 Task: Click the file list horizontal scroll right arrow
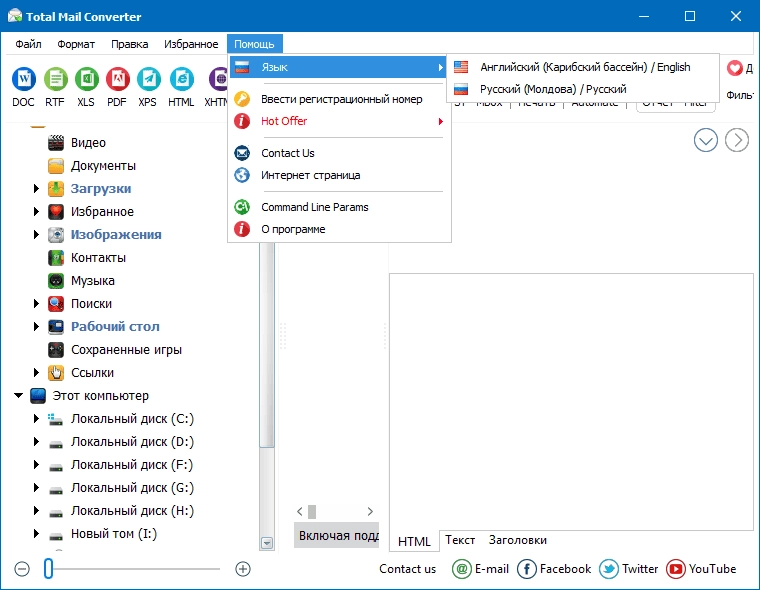click(x=370, y=511)
